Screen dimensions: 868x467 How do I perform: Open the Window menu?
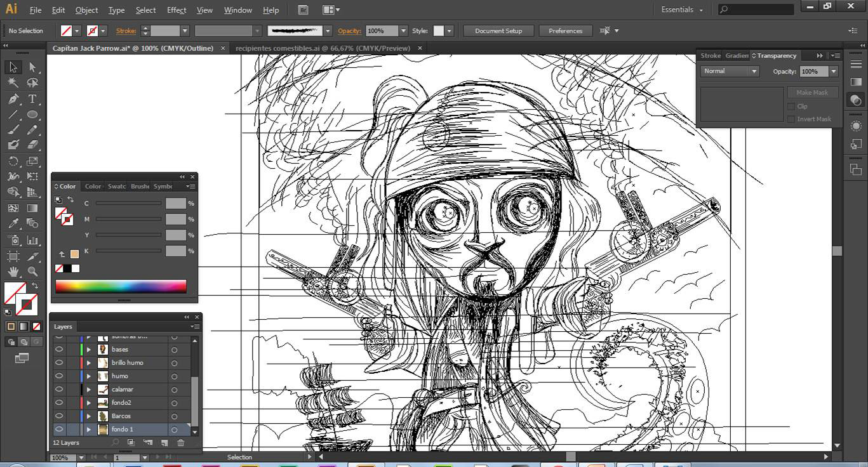coord(238,10)
